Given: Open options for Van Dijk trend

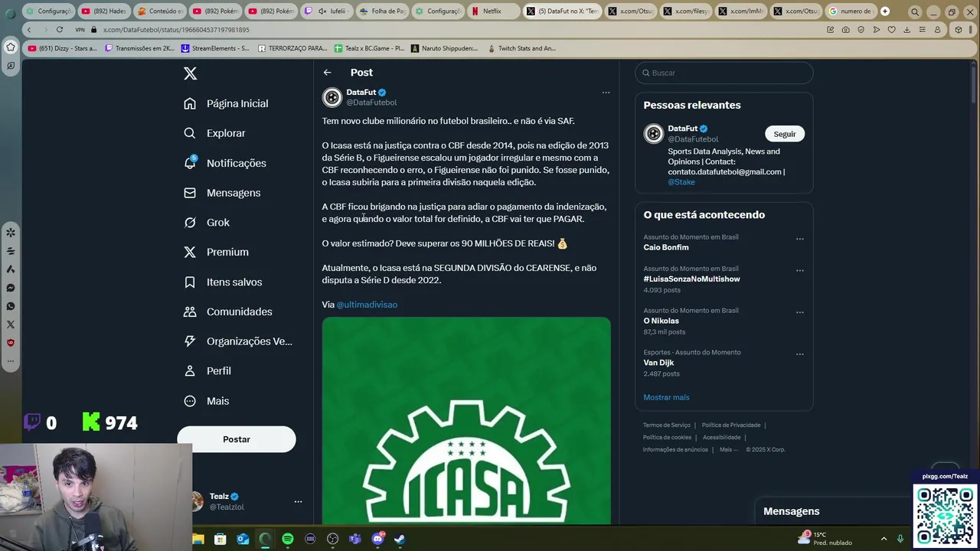Looking at the screenshot, I should [799, 354].
